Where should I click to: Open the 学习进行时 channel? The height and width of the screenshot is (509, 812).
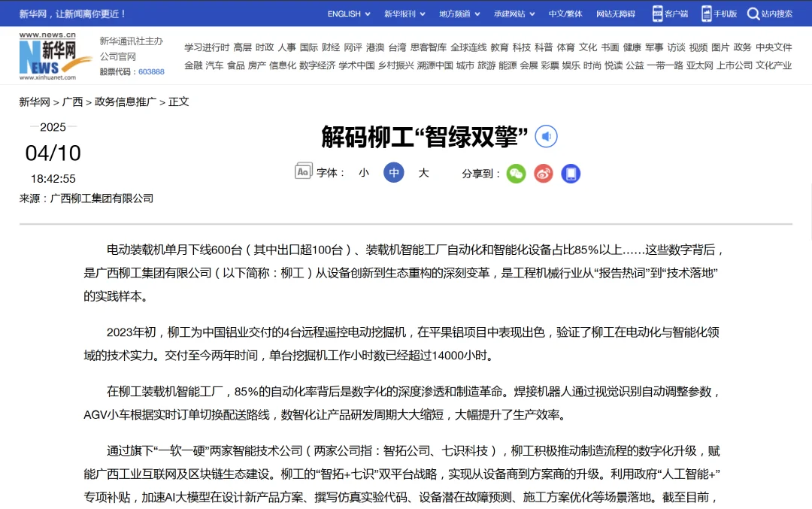[207, 47]
